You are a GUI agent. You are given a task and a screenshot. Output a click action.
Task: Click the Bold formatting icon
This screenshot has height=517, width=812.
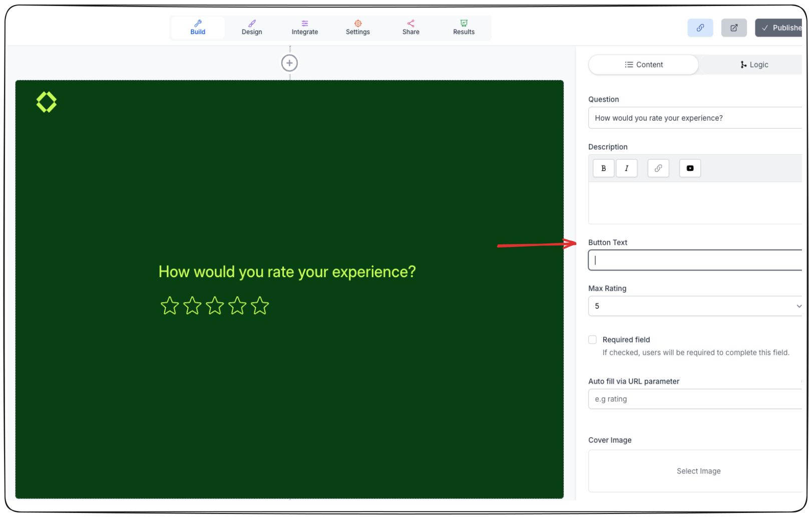click(603, 168)
